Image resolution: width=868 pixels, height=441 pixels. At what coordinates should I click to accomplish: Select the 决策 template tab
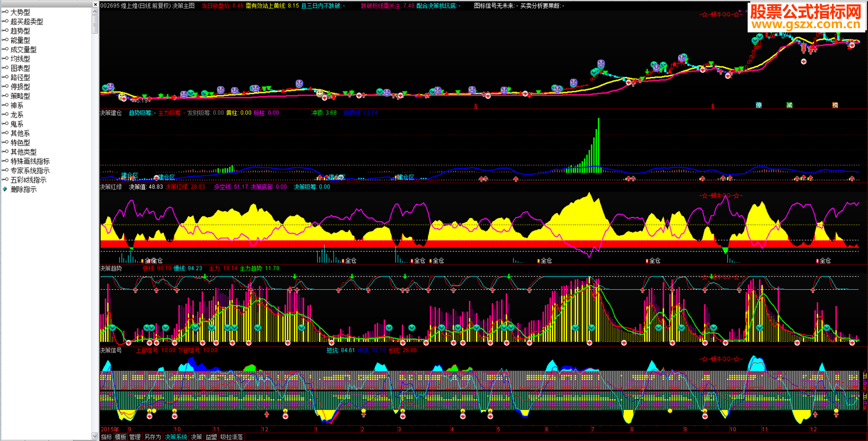[x=196, y=437]
